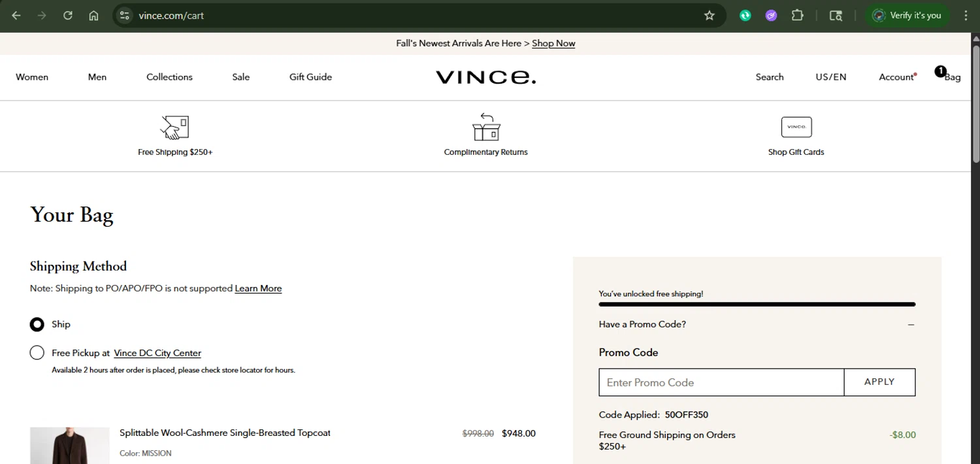
Task: Select the Free Pickup option
Action: point(37,353)
